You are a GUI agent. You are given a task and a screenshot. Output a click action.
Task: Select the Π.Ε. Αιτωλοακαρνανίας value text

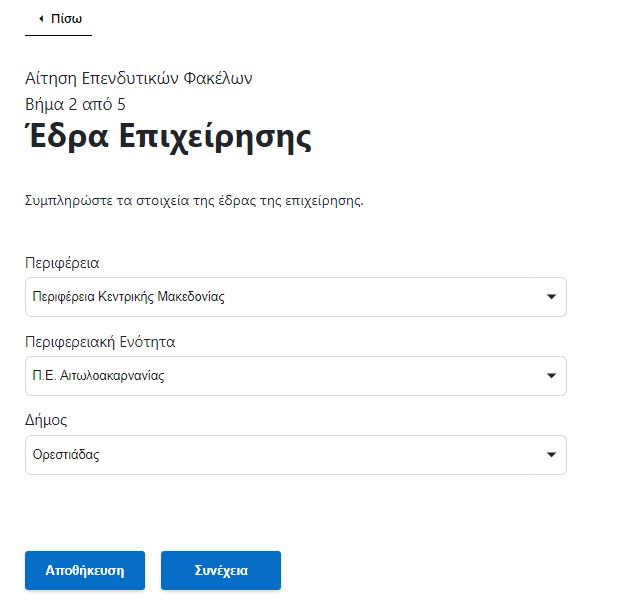click(x=98, y=376)
